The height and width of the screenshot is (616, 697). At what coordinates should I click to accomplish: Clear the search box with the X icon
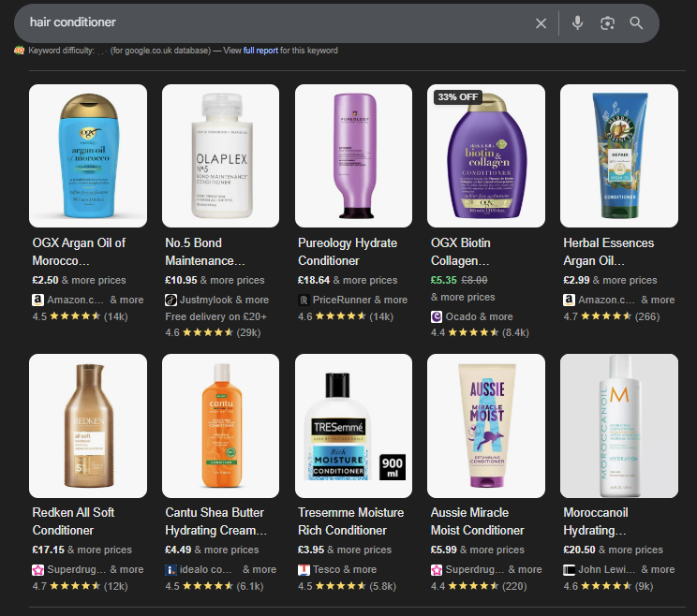click(x=541, y=23)
